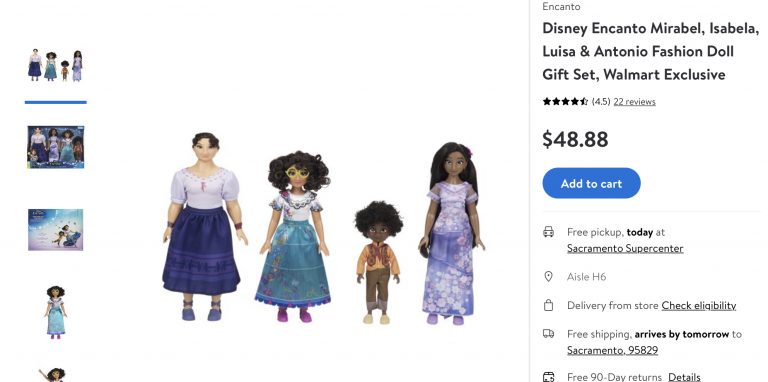Screen dimensions: 768x382
Task: Check eligibility for store delivery
Action: 698,305
